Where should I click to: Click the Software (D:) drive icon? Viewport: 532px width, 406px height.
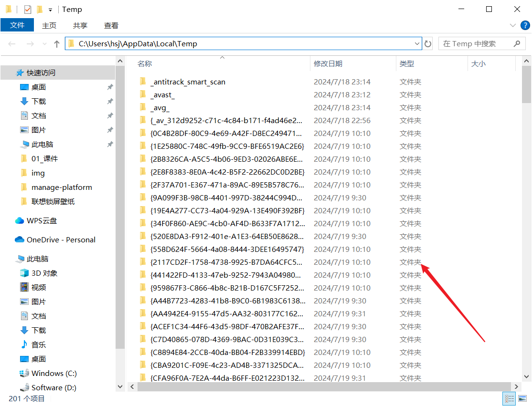pos(24,387)
